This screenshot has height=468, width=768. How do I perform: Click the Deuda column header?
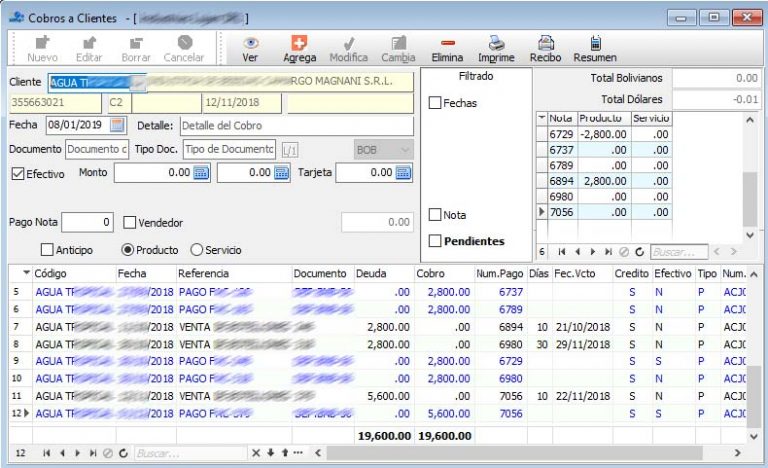pyautogui.click(x=384, y=273)
